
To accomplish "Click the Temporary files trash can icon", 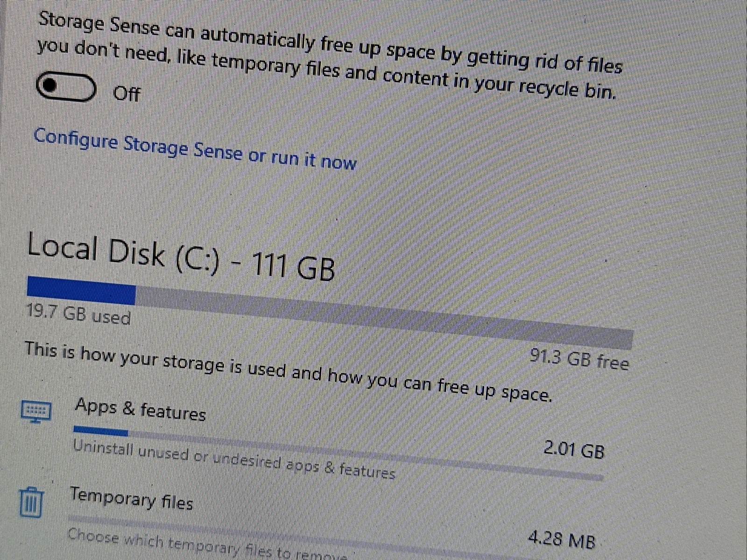I will (x=32, y=502).
